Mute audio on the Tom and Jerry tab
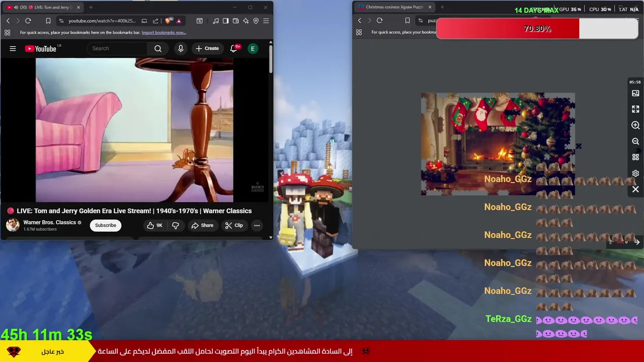 [x=16, y=8]
